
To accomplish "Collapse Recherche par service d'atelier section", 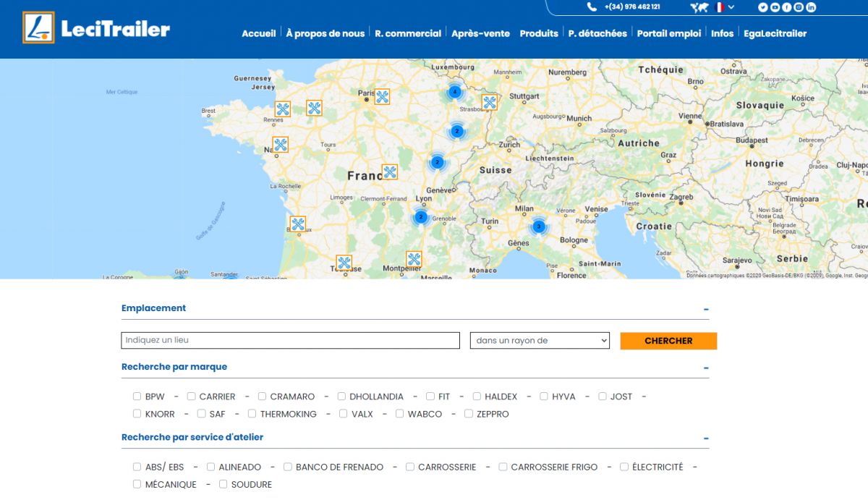I will pos(706,438).
